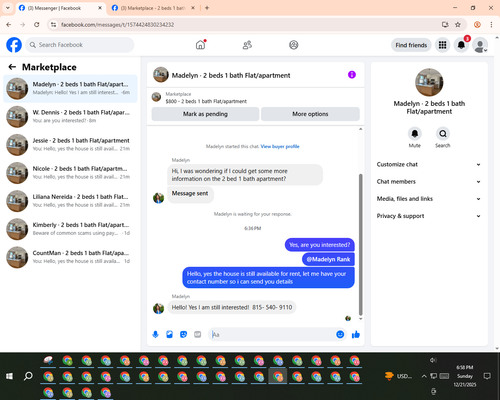Viewport: 500px width, 400px height.
Task: Send a thumbs up like
Action: (356, 334)
